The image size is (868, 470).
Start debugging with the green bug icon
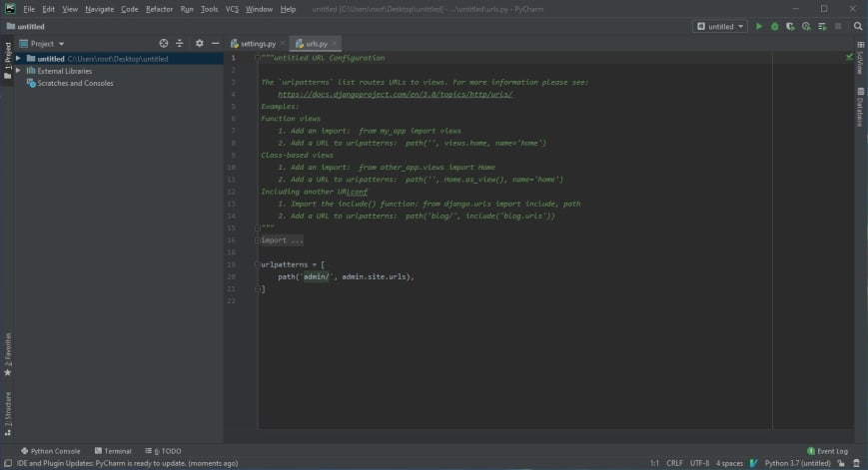pyautogui.click(x=774, y=27)
